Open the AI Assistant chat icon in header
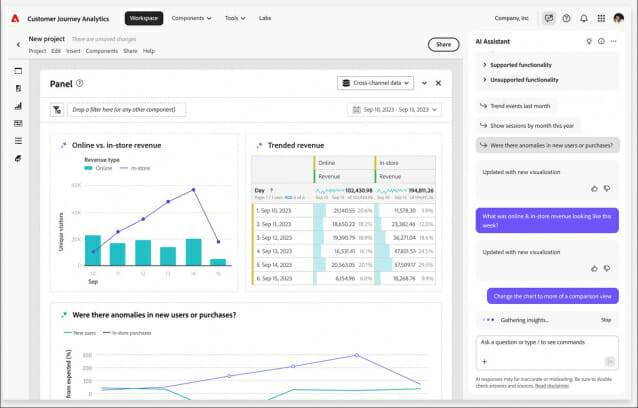This screenshot has width=638, height=408. [x=549, y=18]
